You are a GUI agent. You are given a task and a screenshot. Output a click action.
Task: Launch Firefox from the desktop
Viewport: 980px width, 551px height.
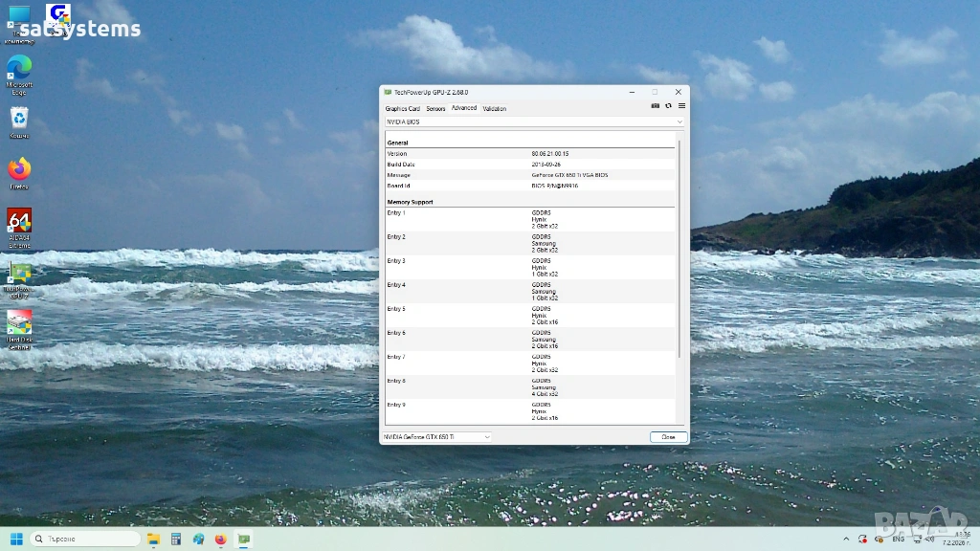tap(19, 170)
